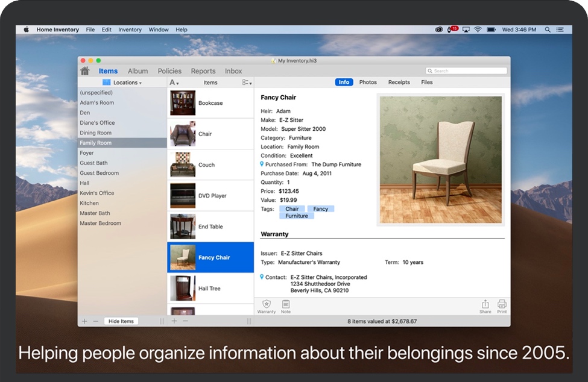Open the Inventory menu

(130, 30)
